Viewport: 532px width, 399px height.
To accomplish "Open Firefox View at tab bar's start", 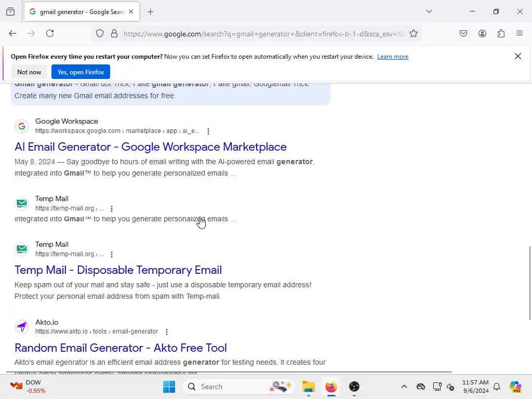I will tap(10, 11).
